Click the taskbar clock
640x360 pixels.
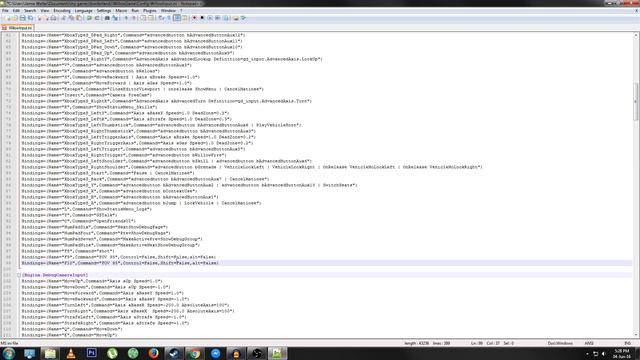[622, 354]
